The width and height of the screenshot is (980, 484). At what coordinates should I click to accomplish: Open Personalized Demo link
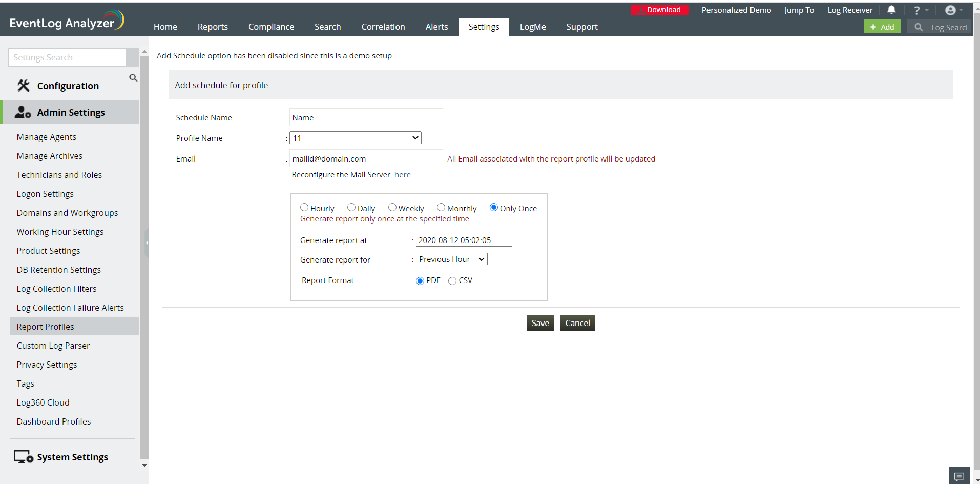736,10
